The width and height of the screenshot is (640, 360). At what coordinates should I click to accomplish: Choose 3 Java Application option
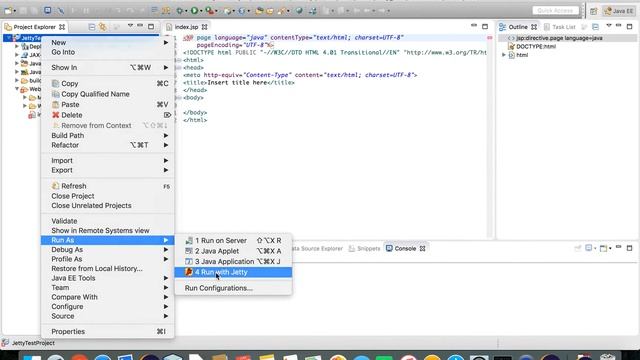[233, 262]
